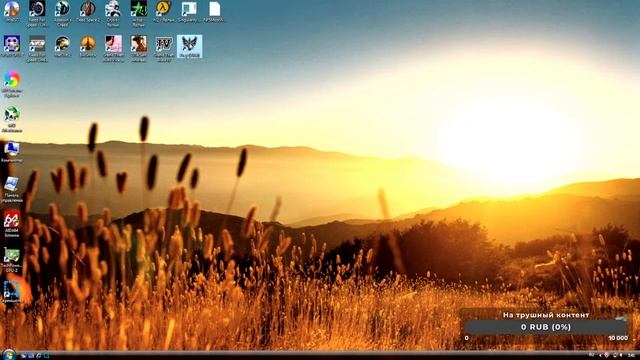Click the clock in the taskbar
The height and width of the screenshot is (360, 640).
pyautogui.click(x=632, y=356)
